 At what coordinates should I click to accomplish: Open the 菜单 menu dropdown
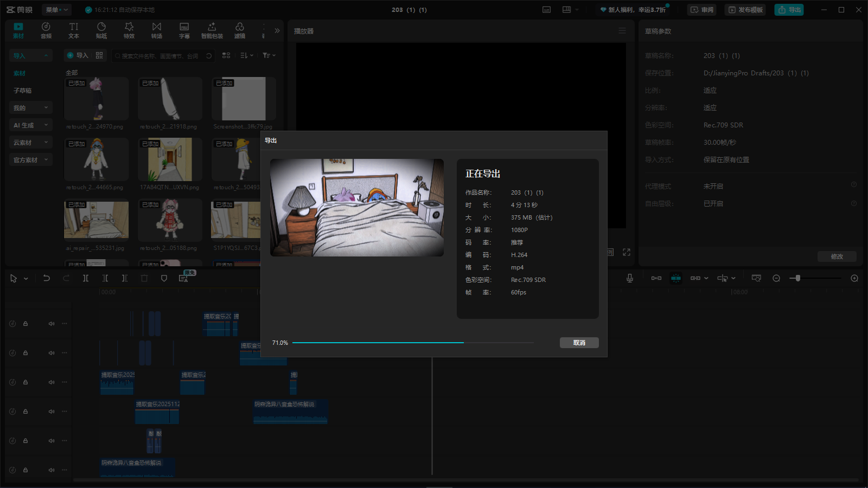coord(56,10)
